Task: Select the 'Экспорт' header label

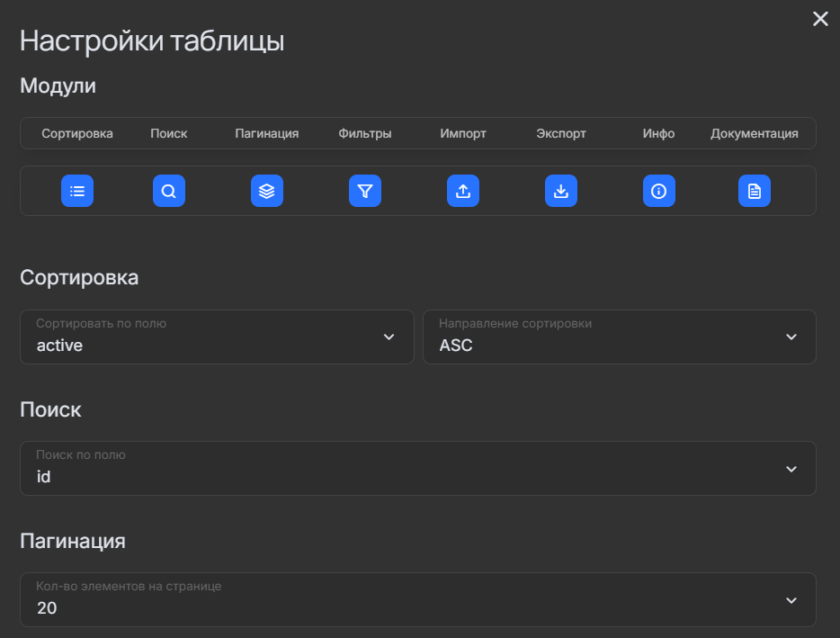Action: click(x=561, y=133)
